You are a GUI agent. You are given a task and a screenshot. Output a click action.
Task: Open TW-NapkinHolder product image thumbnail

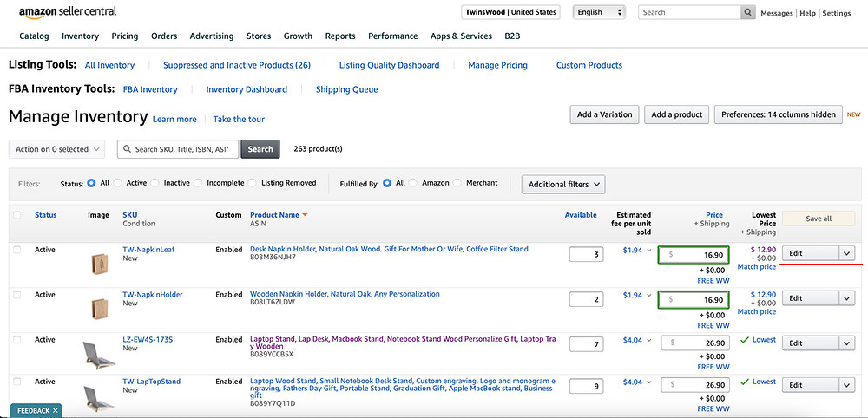(100, 309)
